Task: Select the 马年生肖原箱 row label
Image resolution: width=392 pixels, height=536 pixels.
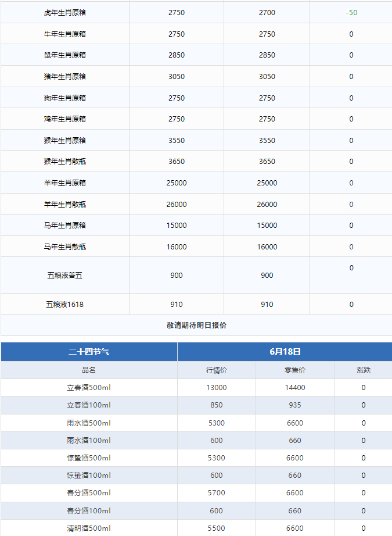Action: tap(65, 226)
